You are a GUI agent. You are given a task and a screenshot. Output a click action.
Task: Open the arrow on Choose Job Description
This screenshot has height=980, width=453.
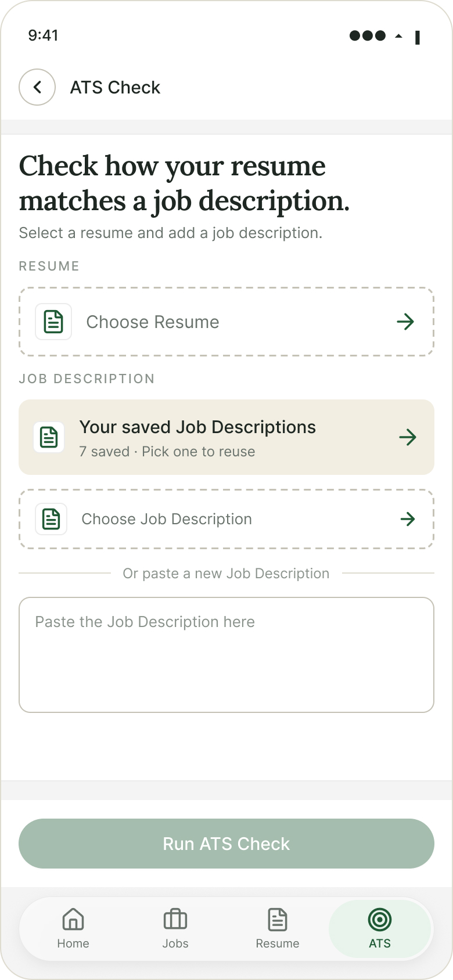click(408, 519)
